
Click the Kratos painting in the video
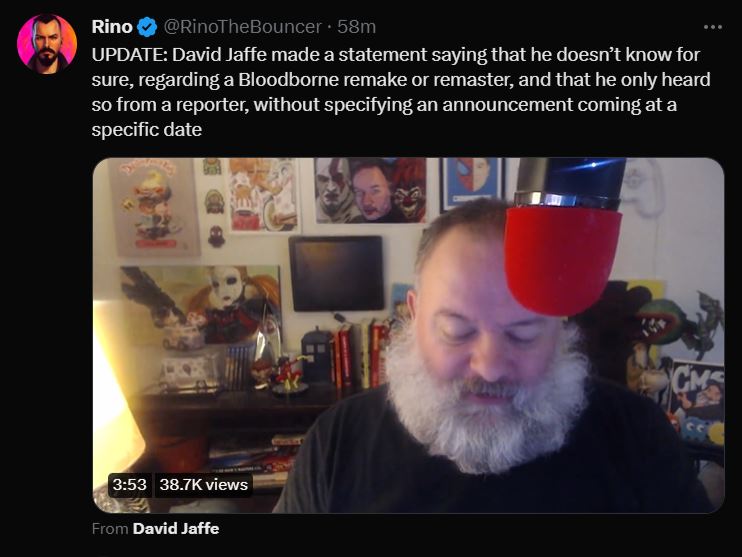[x=370, y=190]
